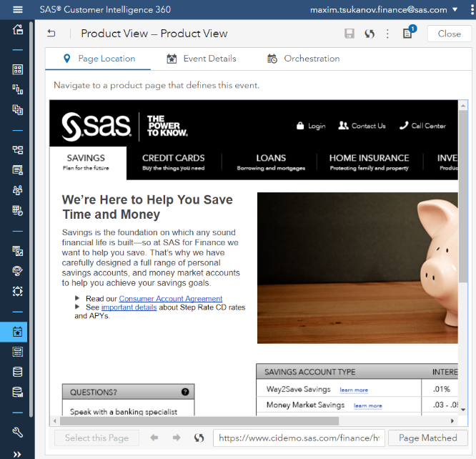Click the Page Matched button

(427, 438)
